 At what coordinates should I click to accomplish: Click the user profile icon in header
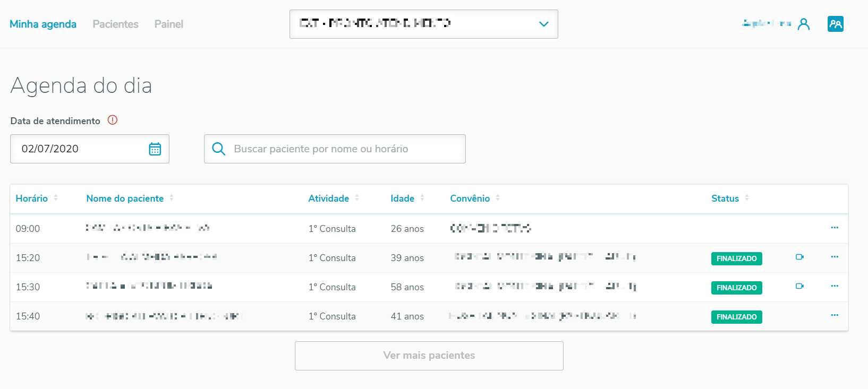[804, 24]
